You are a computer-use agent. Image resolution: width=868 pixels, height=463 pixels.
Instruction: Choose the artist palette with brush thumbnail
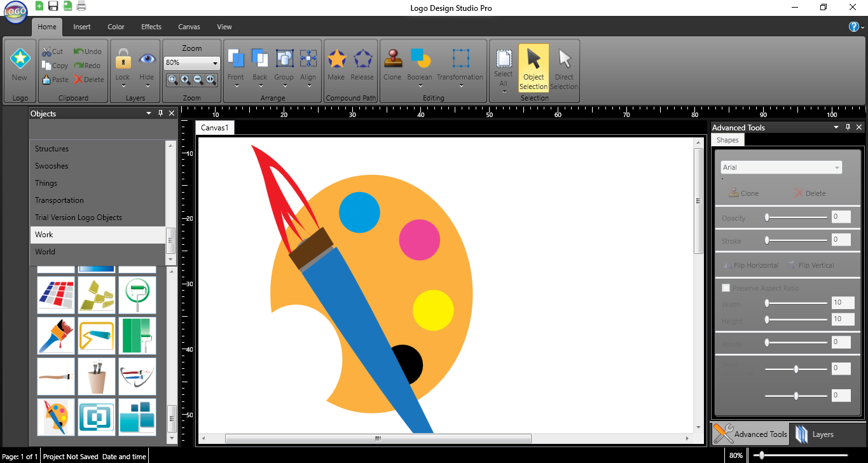(56, 417)
